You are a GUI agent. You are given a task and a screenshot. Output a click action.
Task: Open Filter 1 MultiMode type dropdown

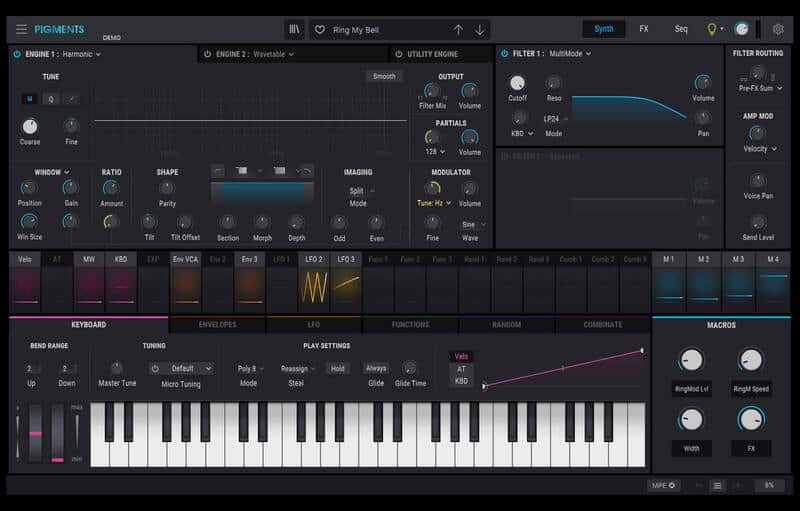coord(570,54)
